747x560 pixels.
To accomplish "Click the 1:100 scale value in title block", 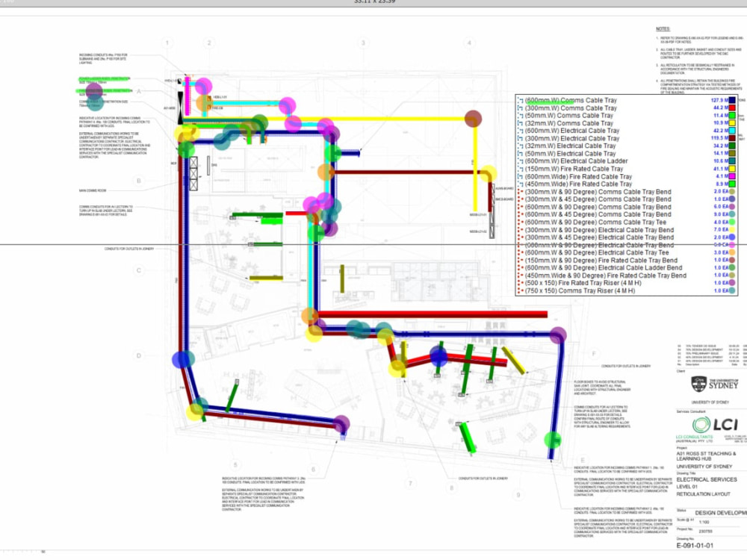I will coord(704,523).
